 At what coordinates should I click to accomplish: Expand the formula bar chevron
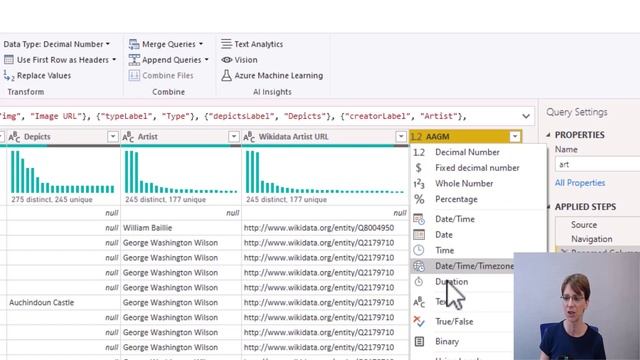(526, 116)
